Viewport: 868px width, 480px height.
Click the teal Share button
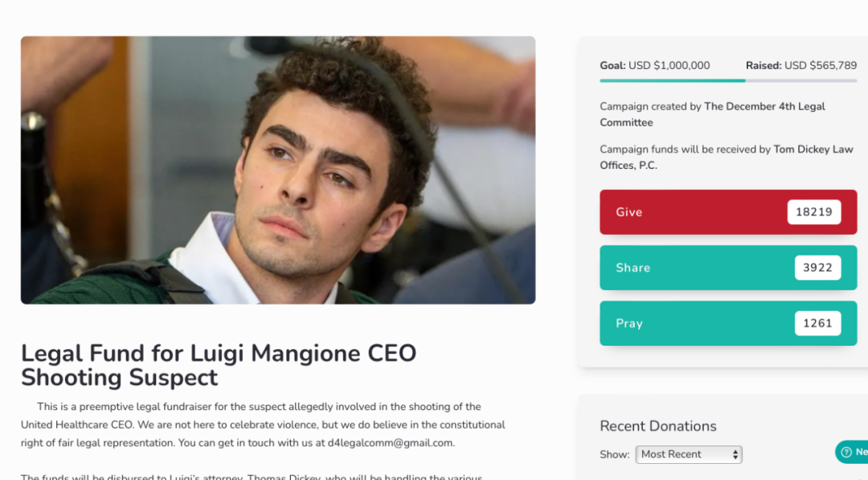coord(728,268)
